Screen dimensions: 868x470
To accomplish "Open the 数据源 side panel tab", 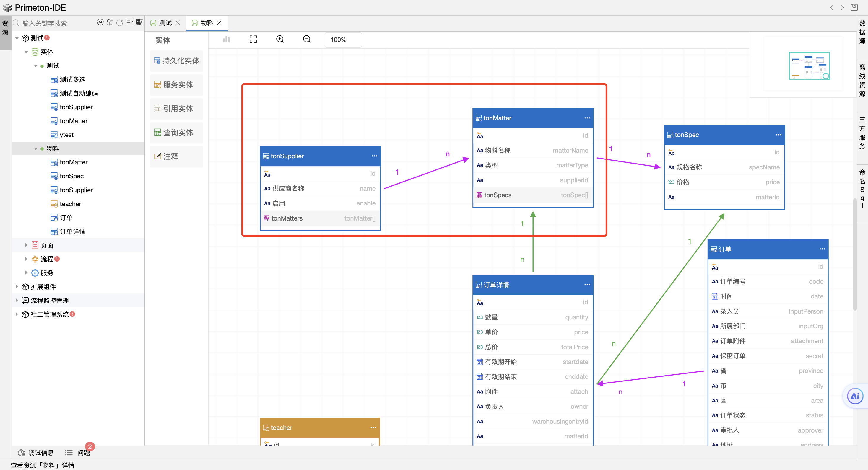I will (x=862, y=32).
